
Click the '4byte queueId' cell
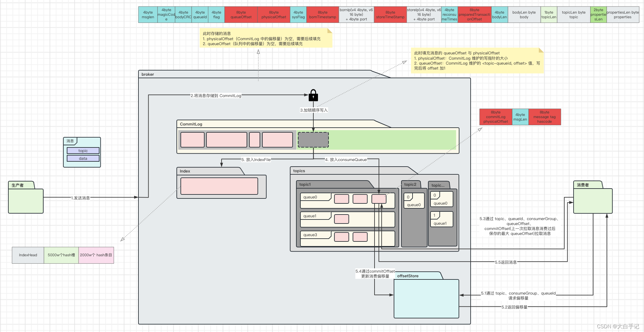(200, 15)
